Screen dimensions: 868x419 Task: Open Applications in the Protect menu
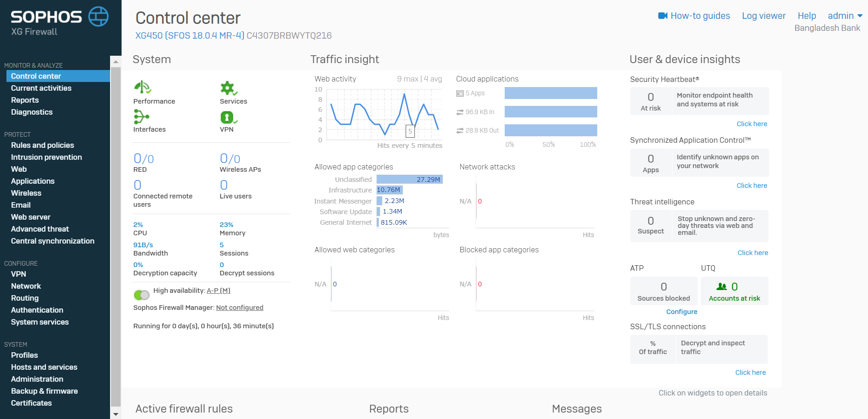33,181
